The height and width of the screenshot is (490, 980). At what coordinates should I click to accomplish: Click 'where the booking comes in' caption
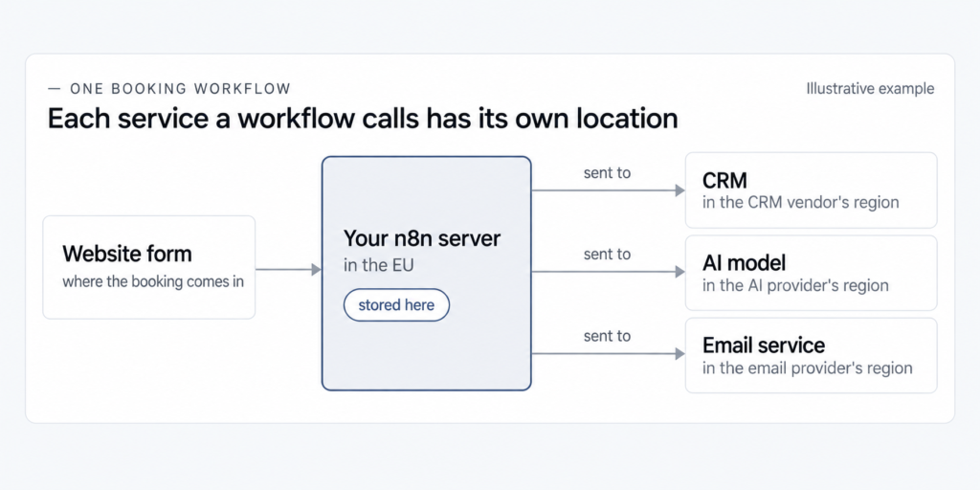coord(153,282)
